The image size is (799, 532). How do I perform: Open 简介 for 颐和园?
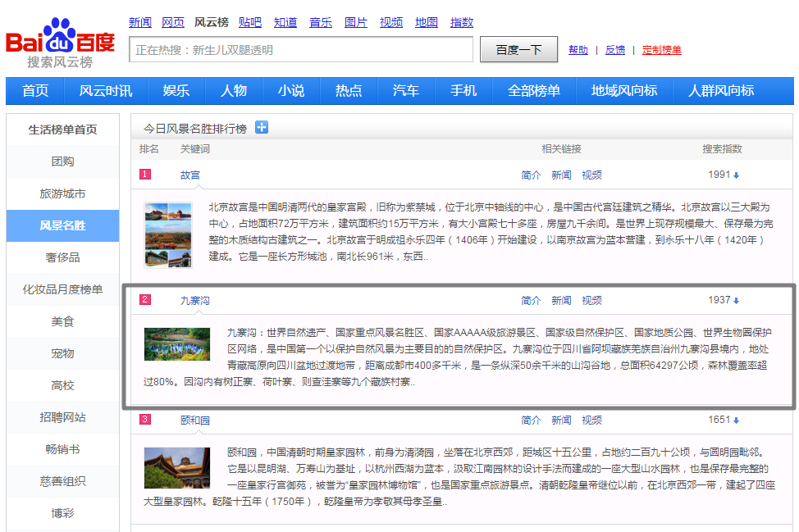pyautogui.click(x=531, y=421)
